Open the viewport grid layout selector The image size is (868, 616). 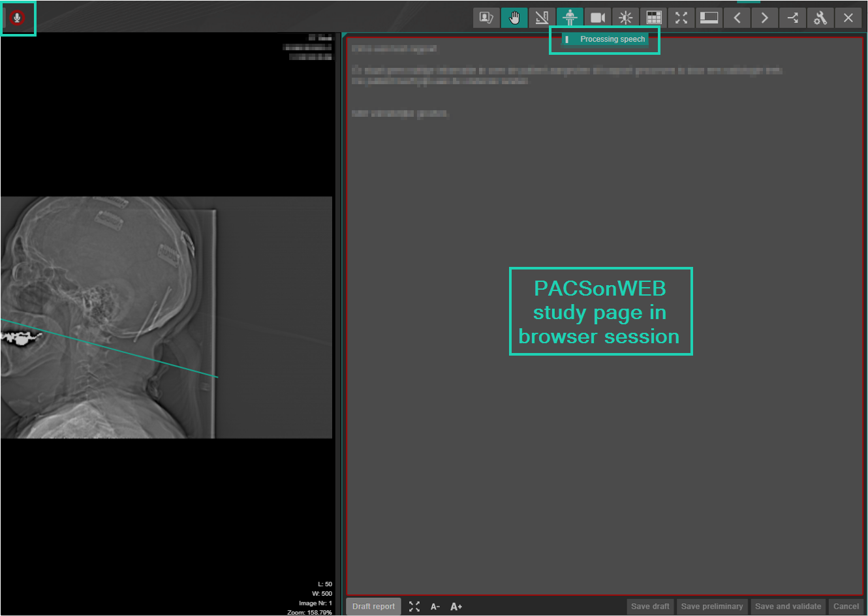point(653,18)
